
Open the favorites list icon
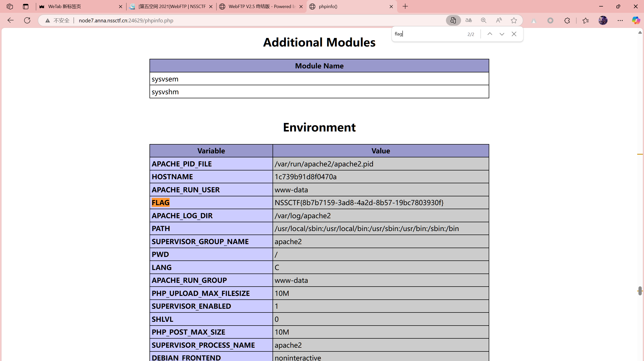pos(585,20)
